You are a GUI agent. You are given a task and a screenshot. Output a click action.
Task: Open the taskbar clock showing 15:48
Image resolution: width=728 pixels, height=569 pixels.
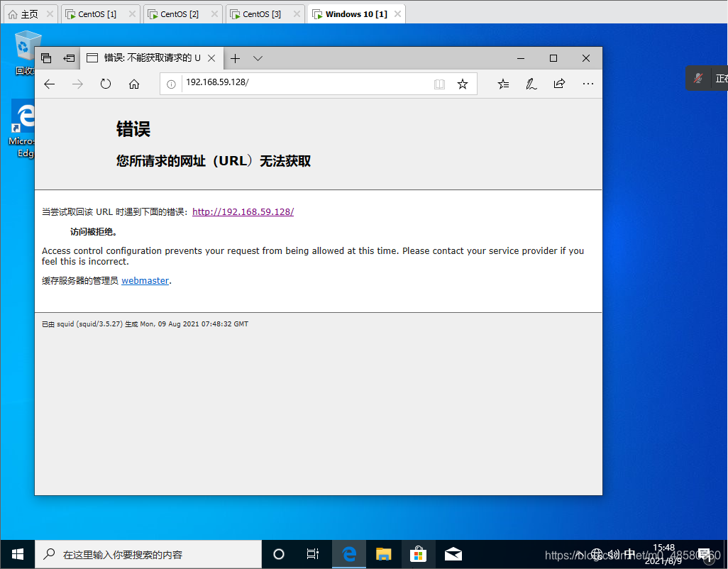[663, 554]
